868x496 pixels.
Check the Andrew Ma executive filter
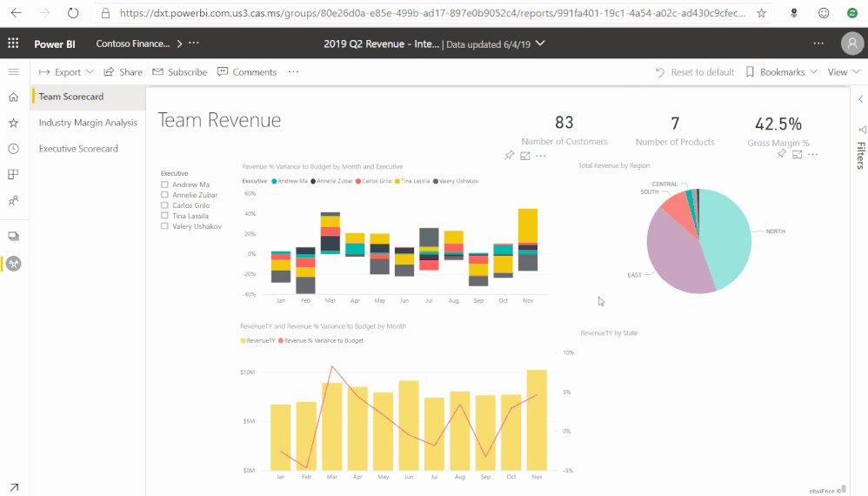tap(164, 184)
